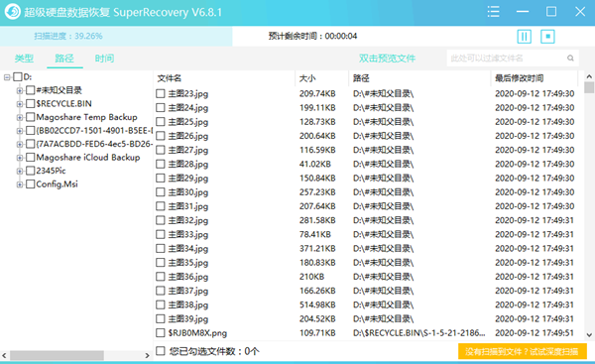Select the Magoshare Temp Backup tree label

86,117
